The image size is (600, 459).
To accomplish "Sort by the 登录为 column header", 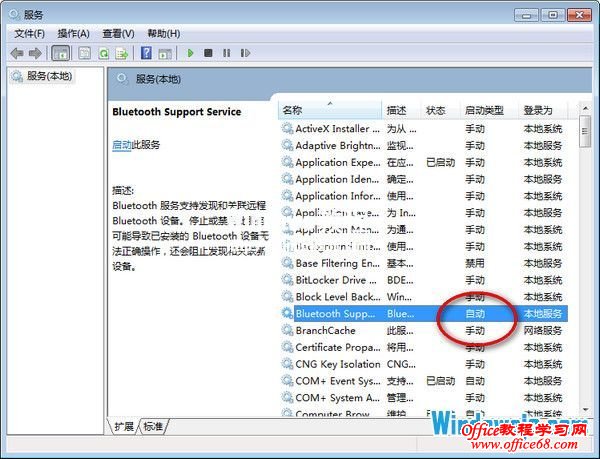I will tap(543, 111).
